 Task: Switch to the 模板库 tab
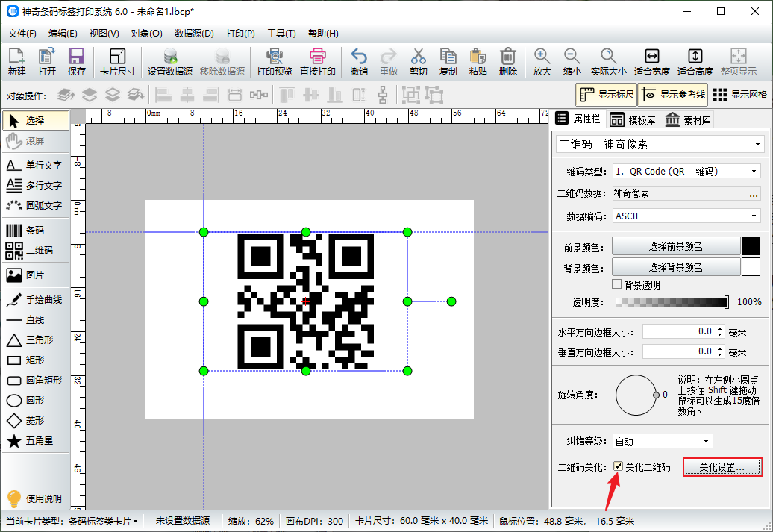pos(632,120)
